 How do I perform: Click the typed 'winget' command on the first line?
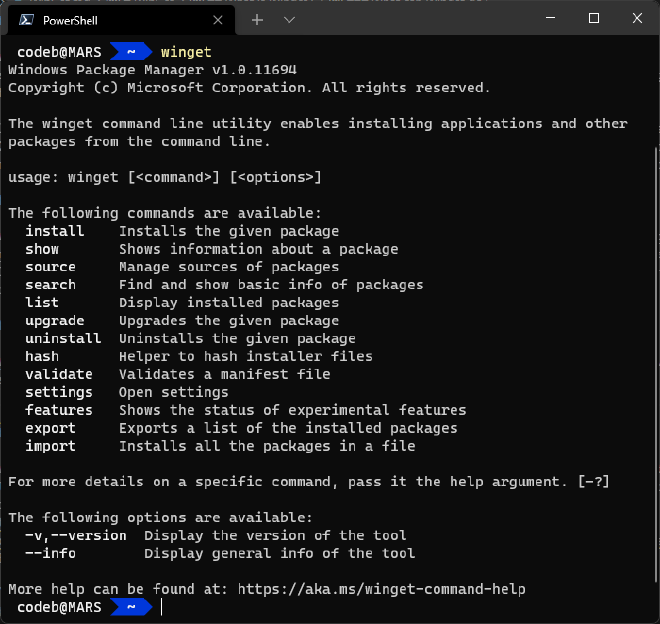[186, 52]
